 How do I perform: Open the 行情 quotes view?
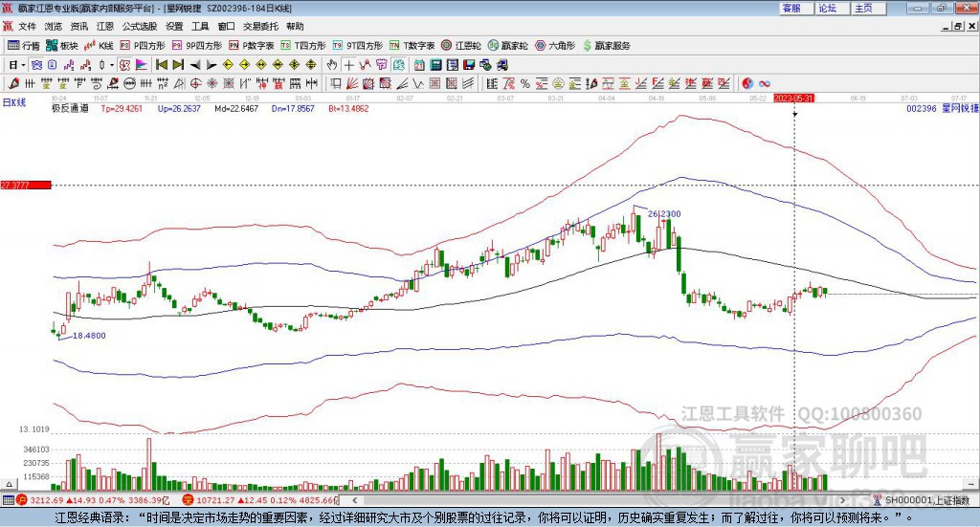(23, 46)
